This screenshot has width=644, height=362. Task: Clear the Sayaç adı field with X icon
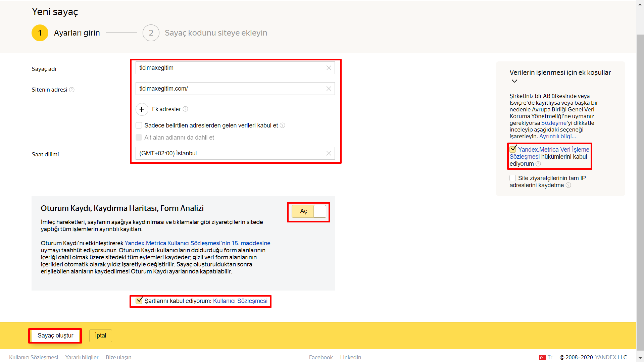coord(329,68)
